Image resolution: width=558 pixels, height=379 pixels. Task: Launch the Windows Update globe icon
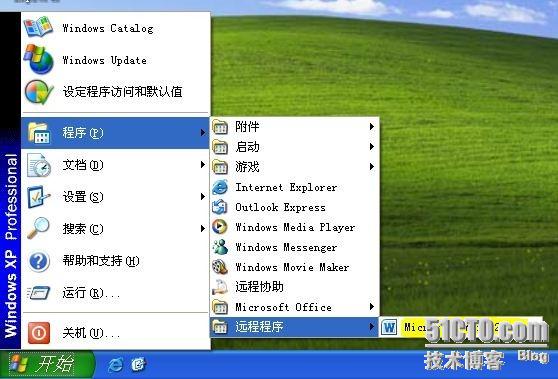pyautogui.click(x=38, y=59)
